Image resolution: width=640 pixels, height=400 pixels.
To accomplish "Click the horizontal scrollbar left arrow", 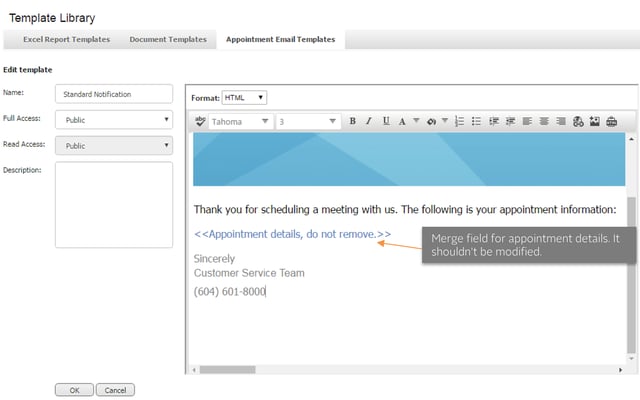I will coord(194,370).
